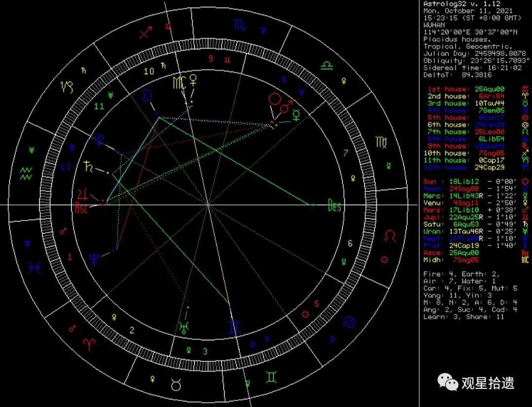Image resolution: width=532 pixels, height=407 pixels.
Task: Click the blue Moon crescent symbol in chart
Action: [x=147, y=96]
